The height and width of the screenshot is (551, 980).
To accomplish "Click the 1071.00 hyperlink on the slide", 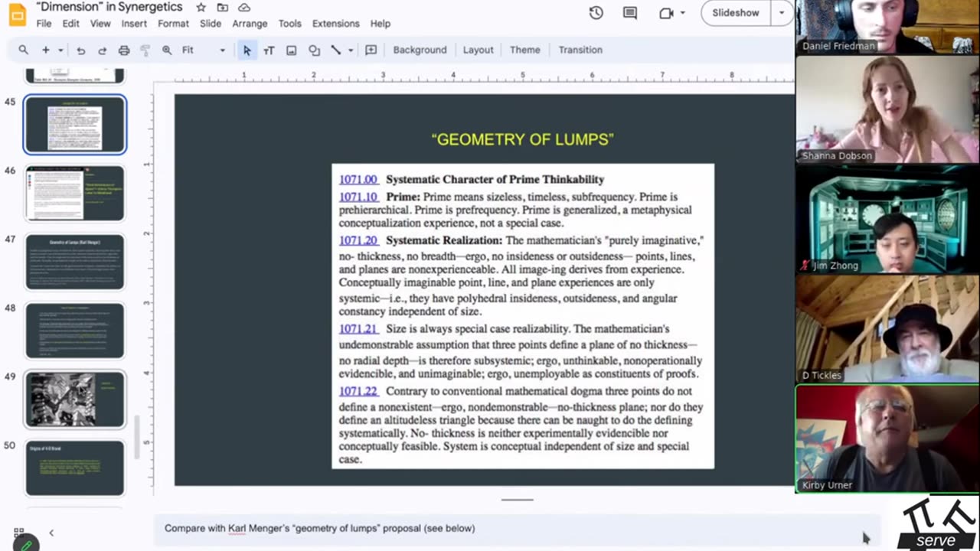I will tap(358, 179).
